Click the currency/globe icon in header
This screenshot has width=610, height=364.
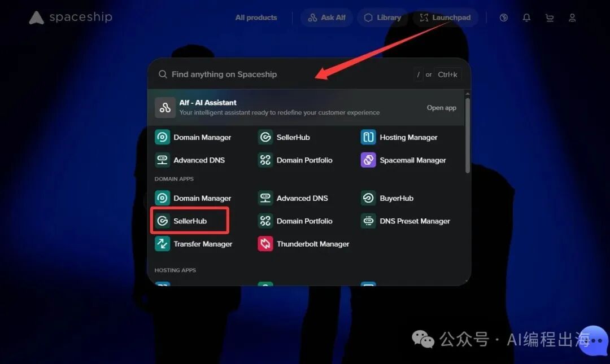coord(504,17)
